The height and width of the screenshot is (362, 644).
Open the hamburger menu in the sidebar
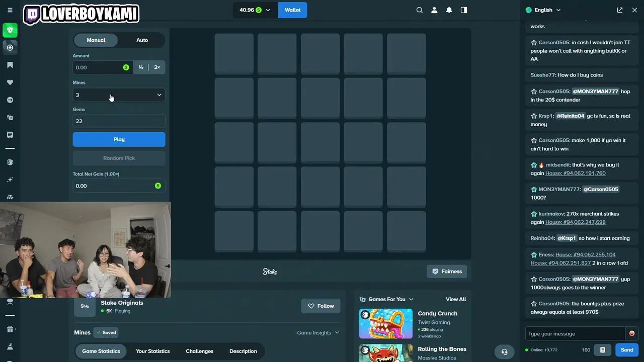pyautogui.click(x=10, y=10)
